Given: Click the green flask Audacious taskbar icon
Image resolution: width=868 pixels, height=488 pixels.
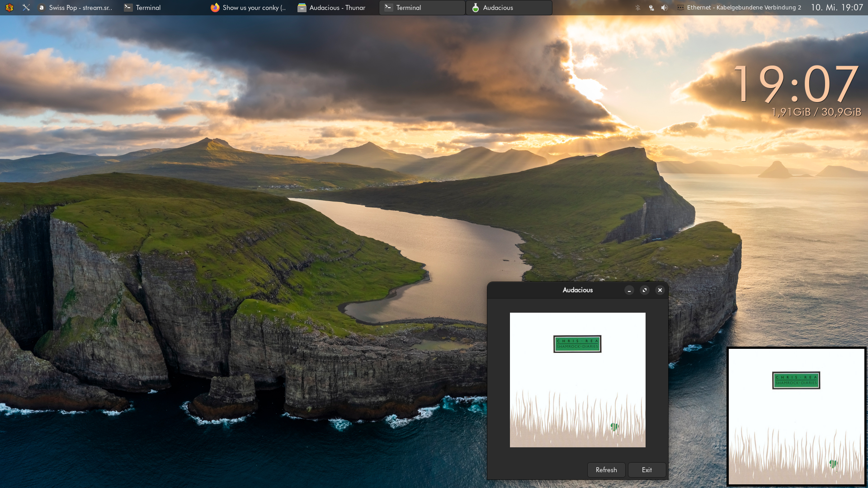Looking at the screenshot, I should (475, 8).
